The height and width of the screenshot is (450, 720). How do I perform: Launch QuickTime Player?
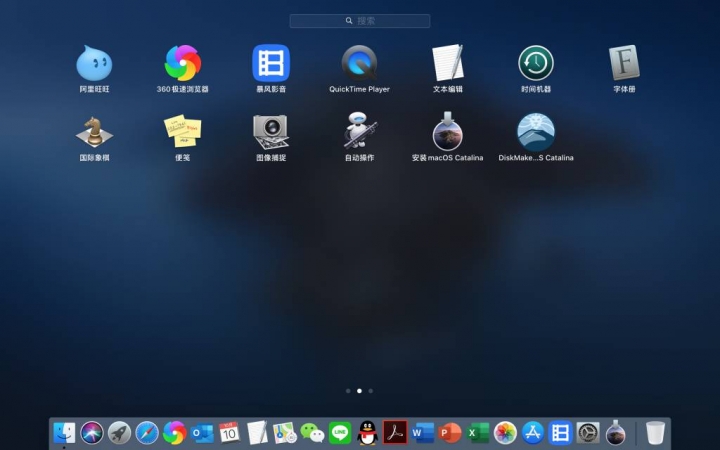click(359, 63)
